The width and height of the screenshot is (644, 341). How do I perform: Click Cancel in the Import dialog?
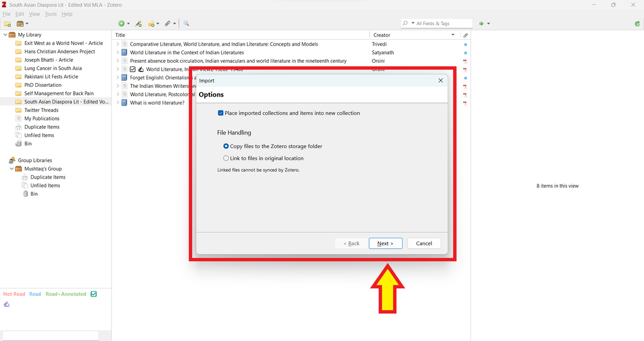coord(424,243)
